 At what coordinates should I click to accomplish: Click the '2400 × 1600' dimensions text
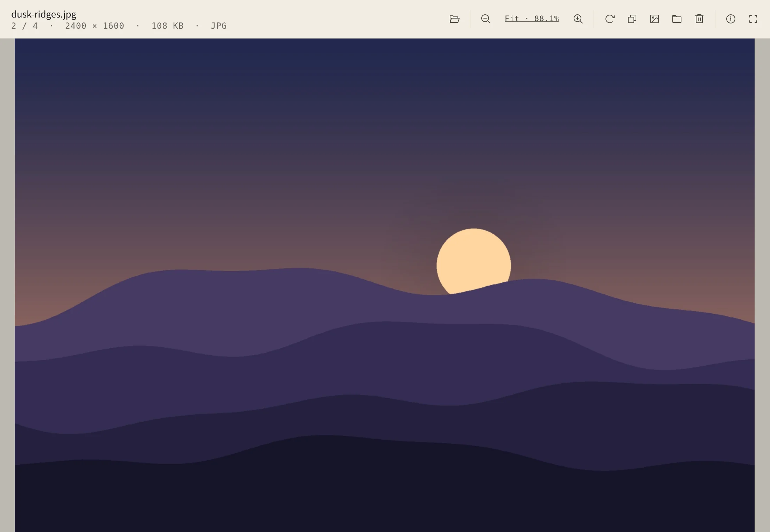[94, 26]
